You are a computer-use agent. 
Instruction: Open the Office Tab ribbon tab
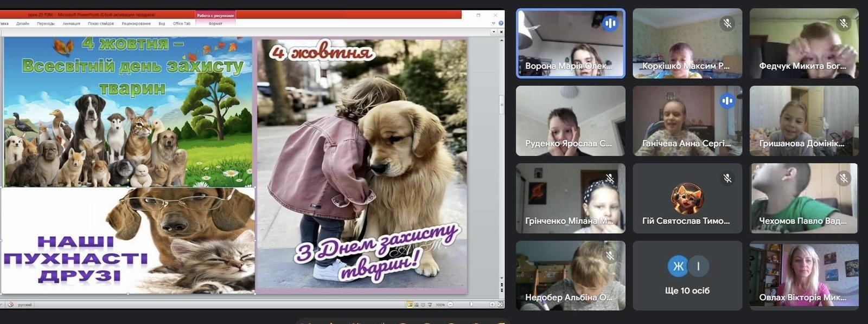pos(182,24)
